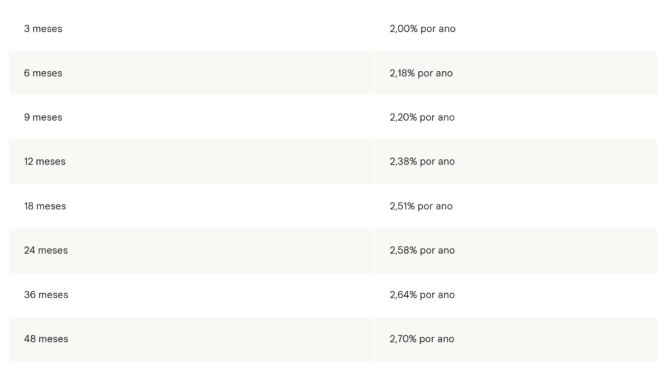This screenshot has height=368, width=664.
Task: Select the 48 meses row label
Action: click(x=46, y=339)
